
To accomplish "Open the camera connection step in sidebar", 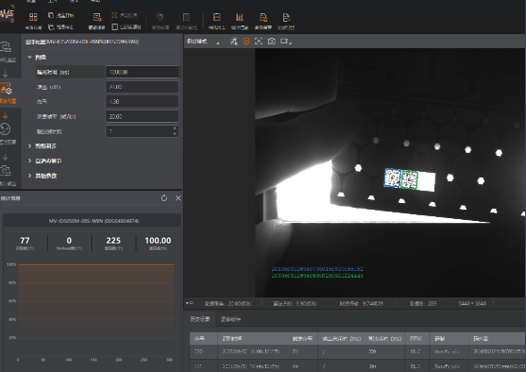I will [x=7, y=51].
